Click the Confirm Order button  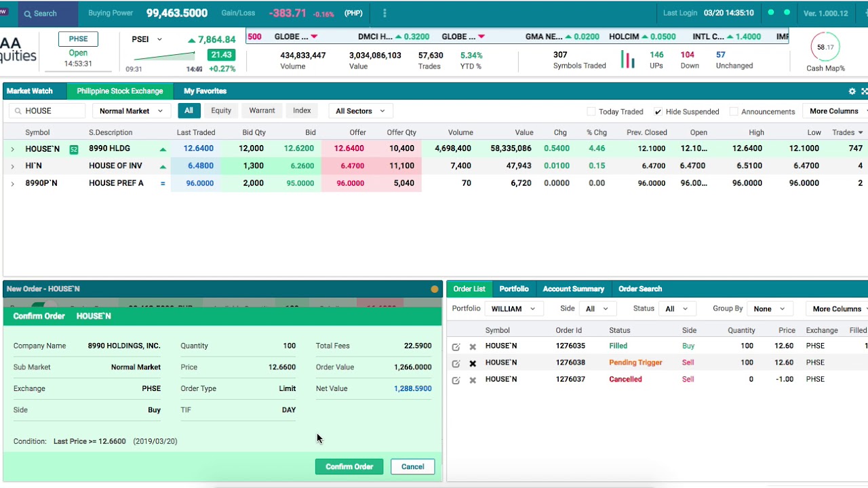[349, 466]
